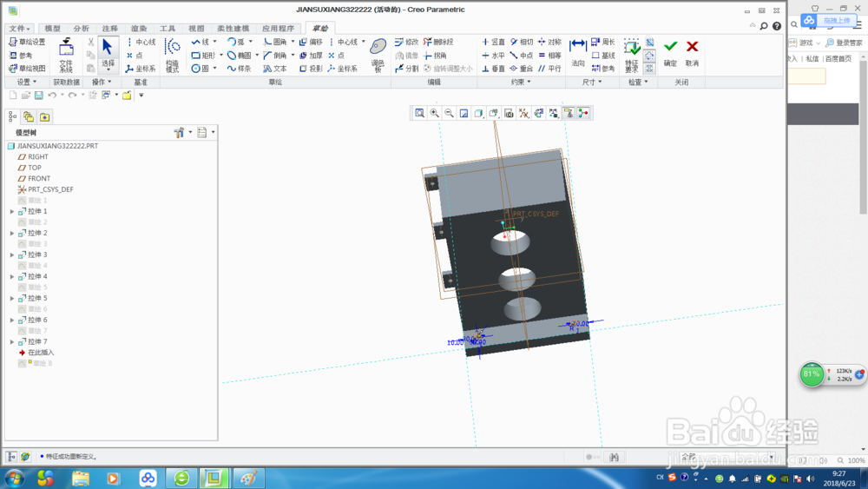The height and width of the screenshot is (489, 868).
Task: Select the 矩形 rectangle sketch tool
Action: coord(203,56)
